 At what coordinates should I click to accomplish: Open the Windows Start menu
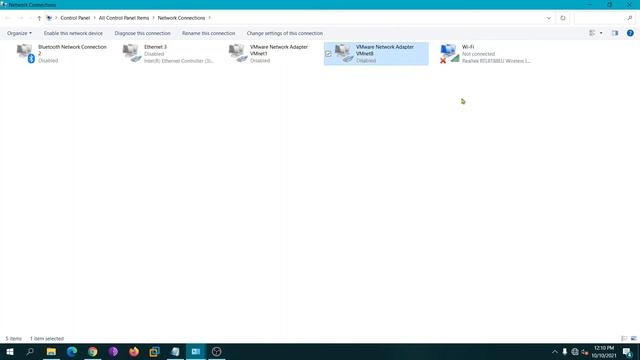click(x=10, y=351)
